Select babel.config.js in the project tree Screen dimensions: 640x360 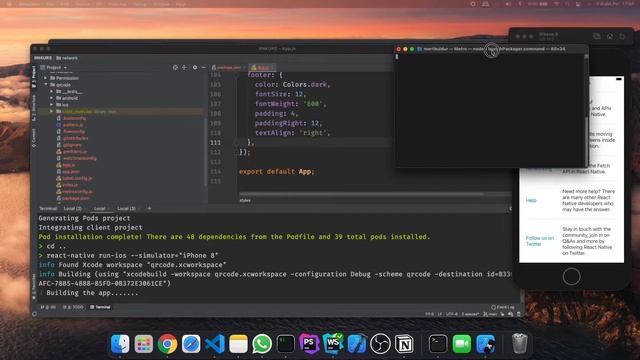pos(77,178)
